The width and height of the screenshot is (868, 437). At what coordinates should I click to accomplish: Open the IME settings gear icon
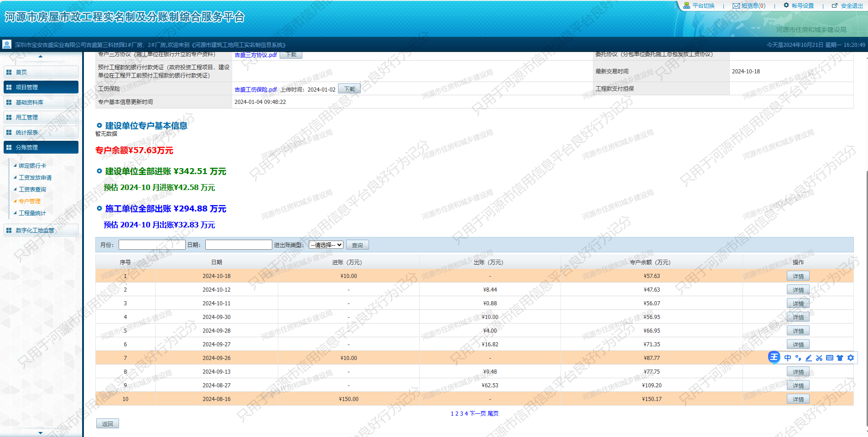click(851, 358)
